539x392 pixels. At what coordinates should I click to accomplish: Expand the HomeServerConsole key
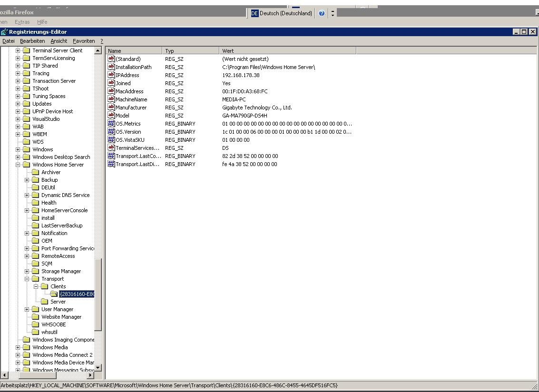click(x=27, y=210)
